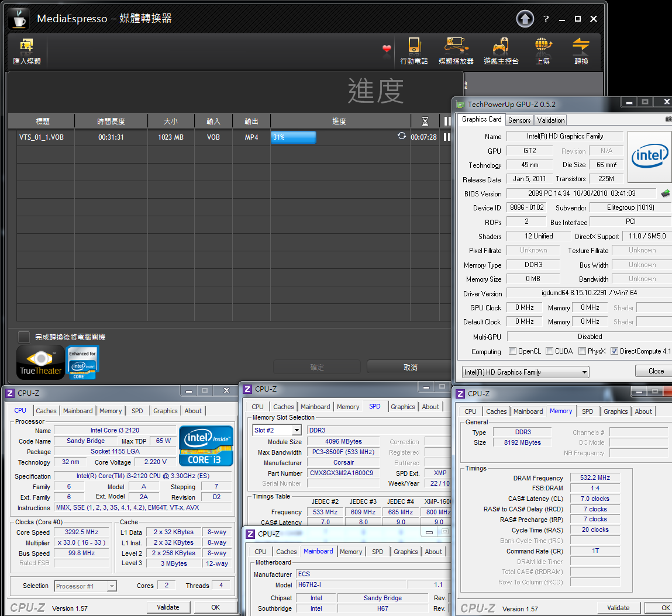Switch to the Validation tab in GPU-Z
Image resolution: width=672 pixels, height=616 pixels.
click(551, 120)
